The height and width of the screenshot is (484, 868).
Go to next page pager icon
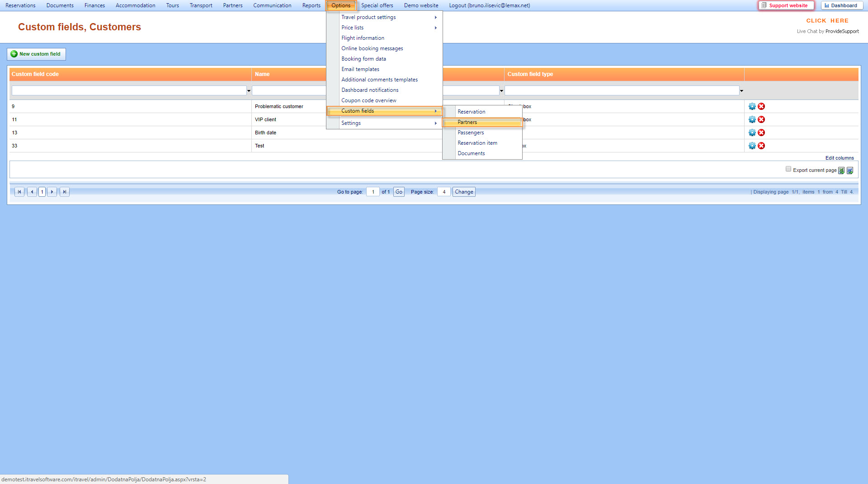click(x=52, y=192)
